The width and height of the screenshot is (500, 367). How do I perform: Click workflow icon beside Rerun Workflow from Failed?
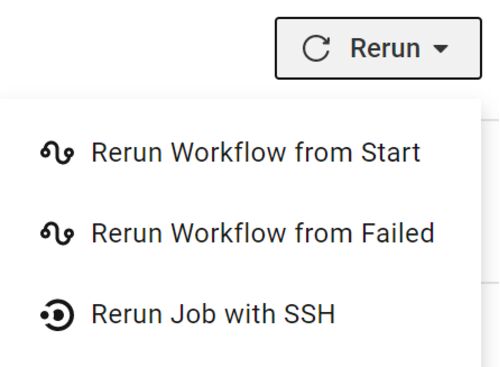tap(57, 234)
